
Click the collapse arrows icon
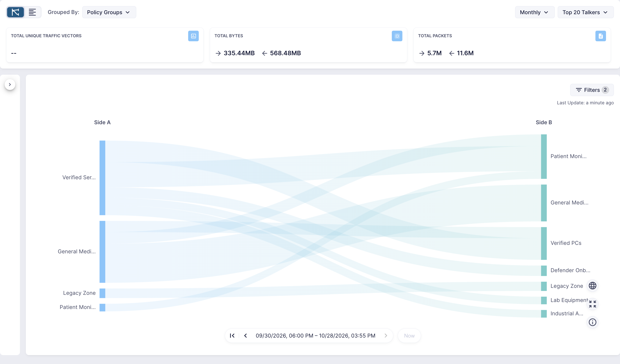592,304
